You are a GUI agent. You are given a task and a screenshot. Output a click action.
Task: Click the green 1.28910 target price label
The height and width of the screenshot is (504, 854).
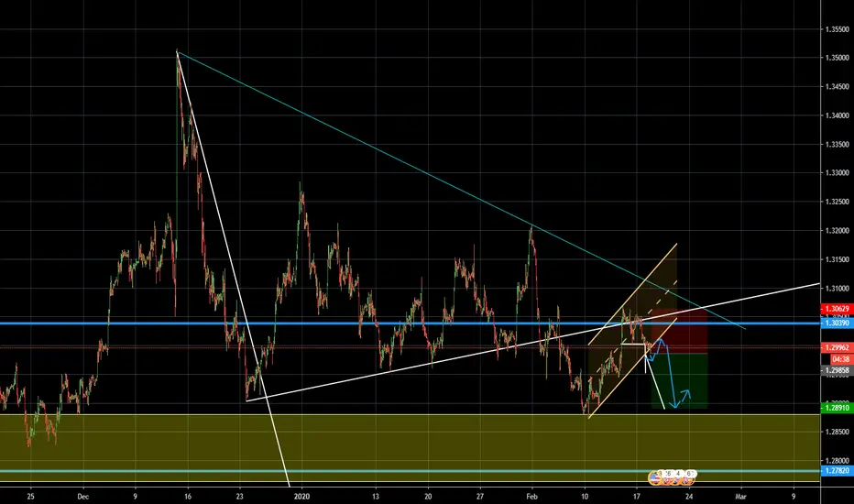[838, 408]
